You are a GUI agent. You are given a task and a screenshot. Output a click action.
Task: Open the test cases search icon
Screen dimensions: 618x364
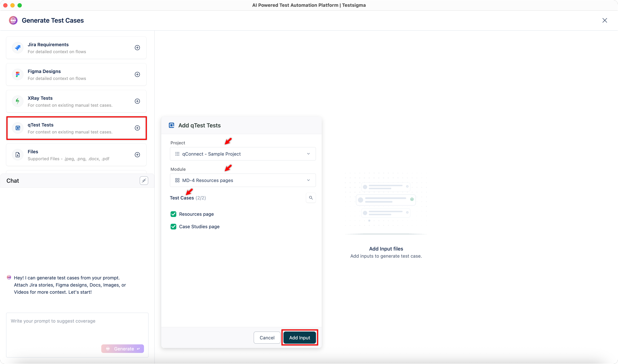pos(311,198)
